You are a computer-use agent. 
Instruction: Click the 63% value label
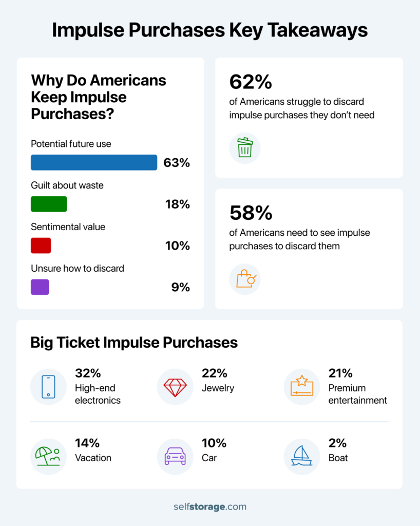tap(177, 163)
